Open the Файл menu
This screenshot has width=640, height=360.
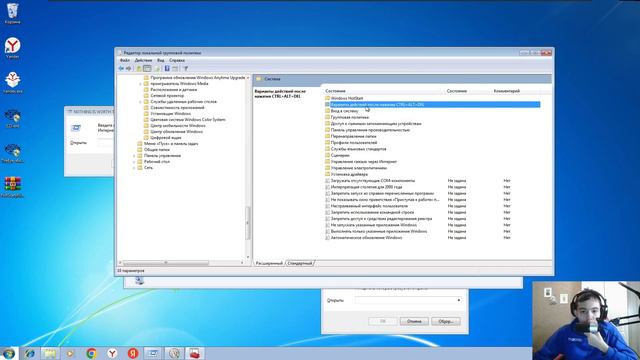coord(124,60)
